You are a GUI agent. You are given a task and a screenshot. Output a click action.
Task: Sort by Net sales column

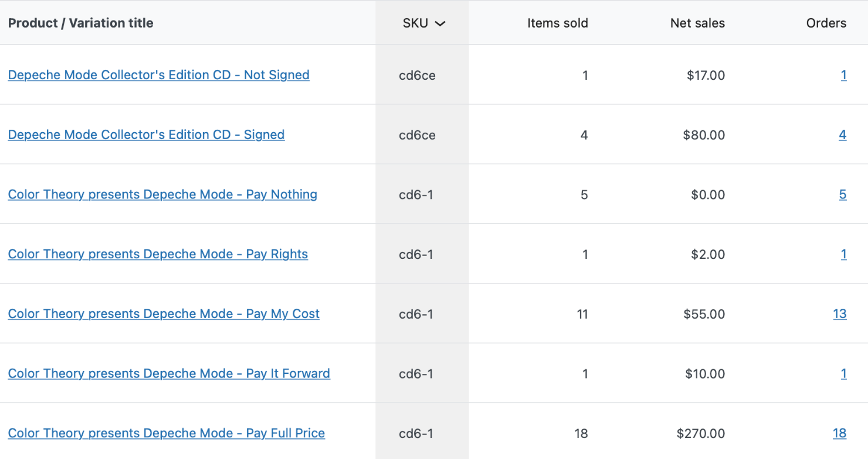pyautogui.click(x=697, y=23)
